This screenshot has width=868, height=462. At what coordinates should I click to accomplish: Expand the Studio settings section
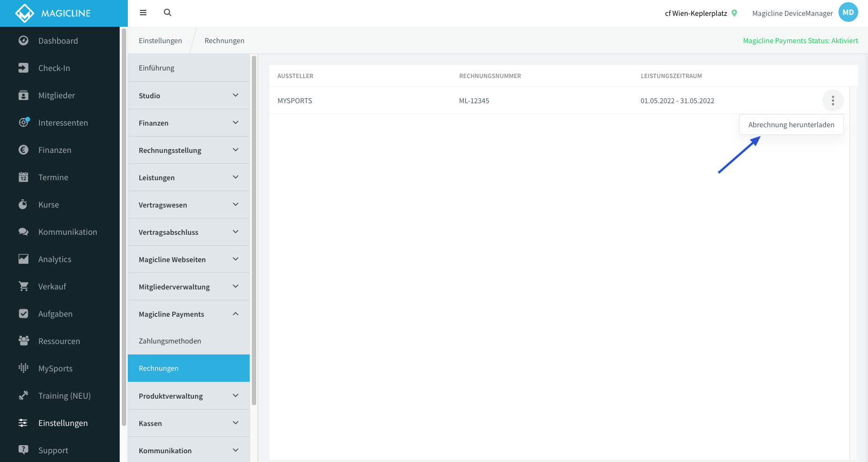pyautogui.click(x=188, y=96)
